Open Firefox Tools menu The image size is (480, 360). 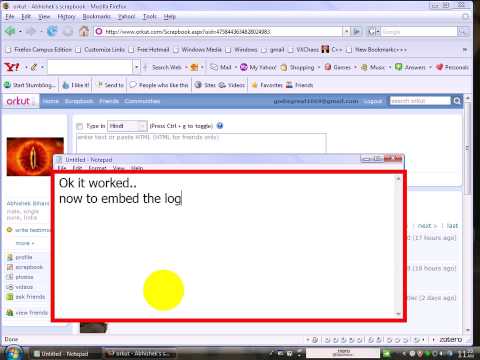pyautogui.click(x=150, y=16)
